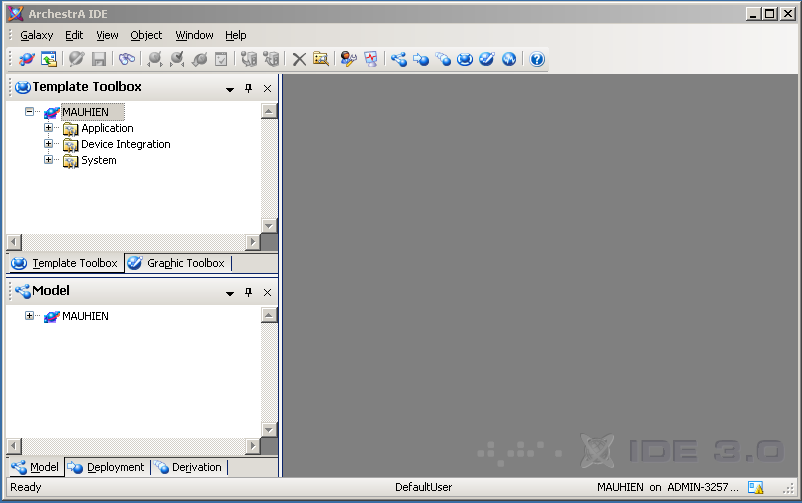Close the Model panel
This screenshot has width=802, height=503.
[267, 293]
